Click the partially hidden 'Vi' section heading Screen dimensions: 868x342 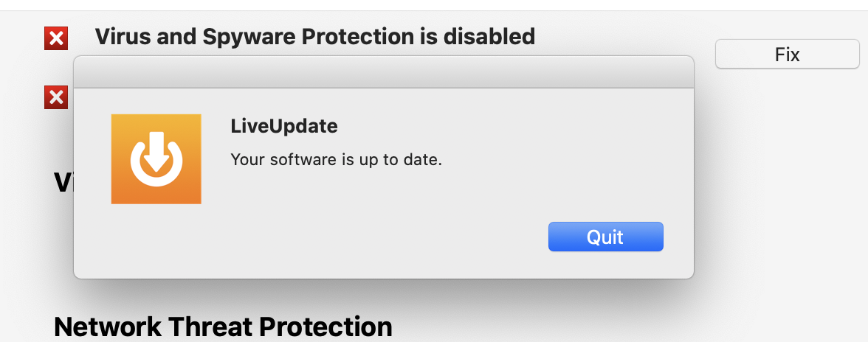tap(63, 181)
